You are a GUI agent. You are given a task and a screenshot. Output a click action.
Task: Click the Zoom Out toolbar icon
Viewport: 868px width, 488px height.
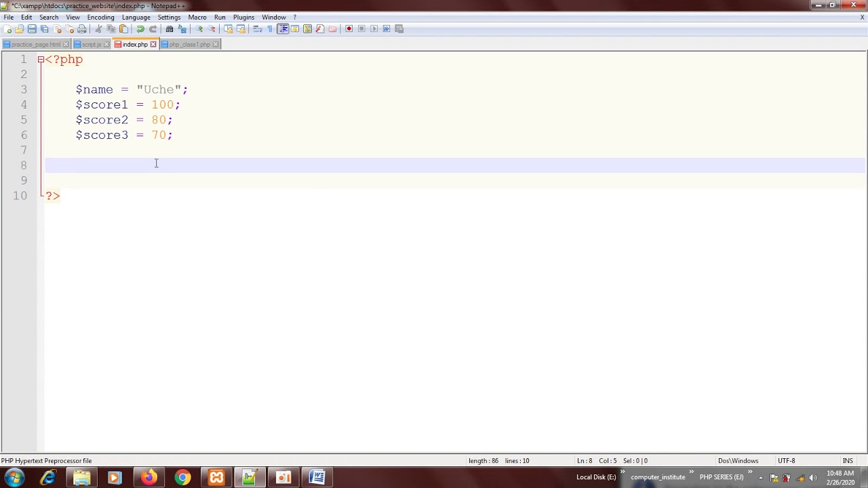point(212,28)
